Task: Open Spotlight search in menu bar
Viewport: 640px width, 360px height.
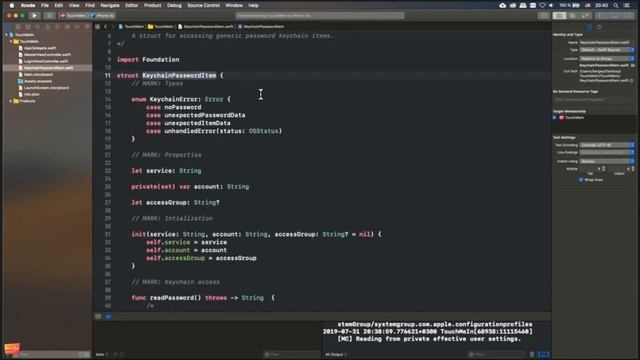Action: pos(616,5)
